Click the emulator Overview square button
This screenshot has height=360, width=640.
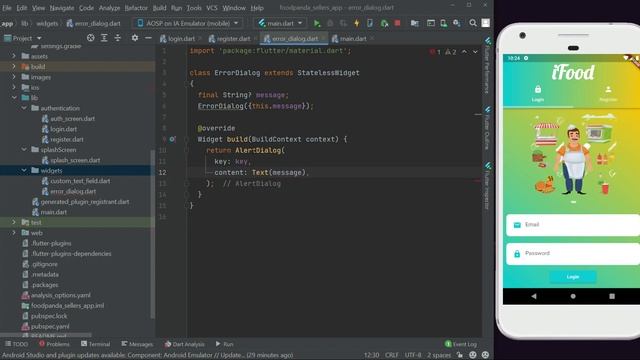click(x=612, y=296)
